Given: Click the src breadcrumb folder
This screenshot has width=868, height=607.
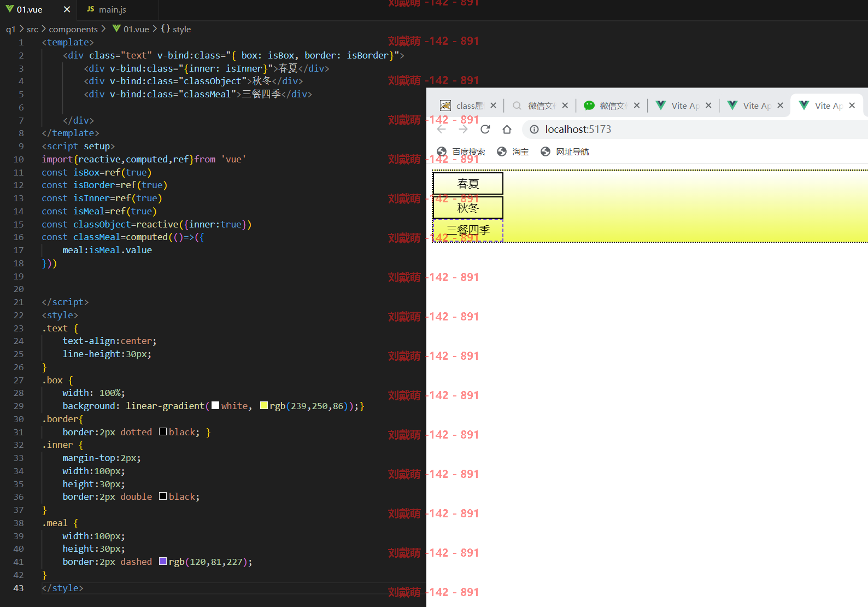Looking at the screenshot, I should (x=32, y=29).
